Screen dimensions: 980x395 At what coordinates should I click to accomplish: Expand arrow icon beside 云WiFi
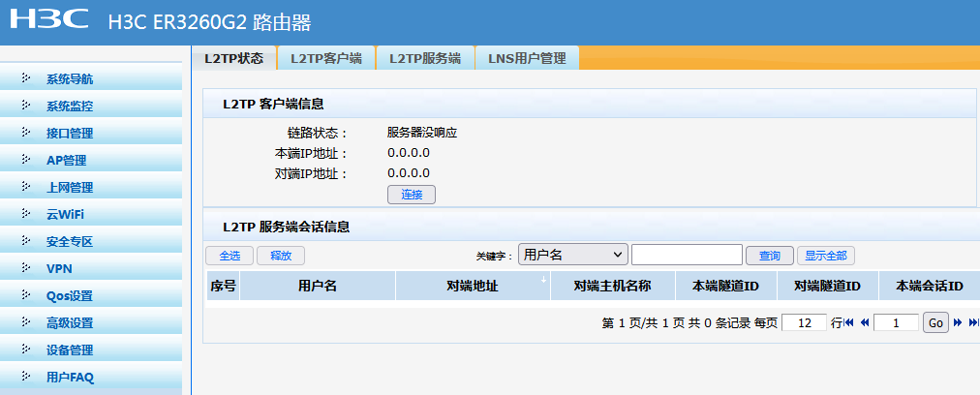click(25, 214)
